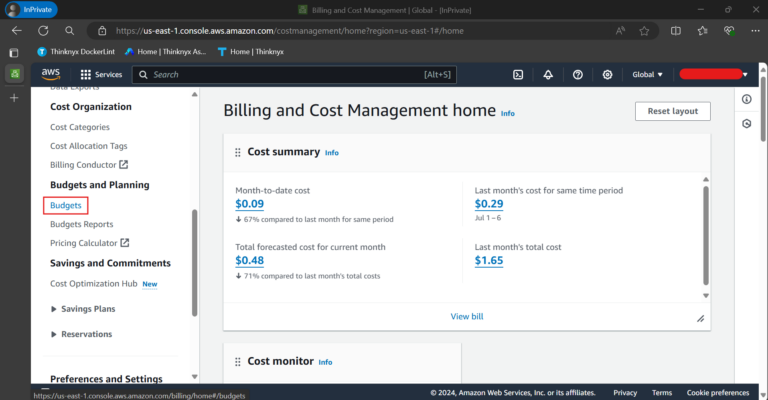Open Billing Conductor external link

coord(89,165)
